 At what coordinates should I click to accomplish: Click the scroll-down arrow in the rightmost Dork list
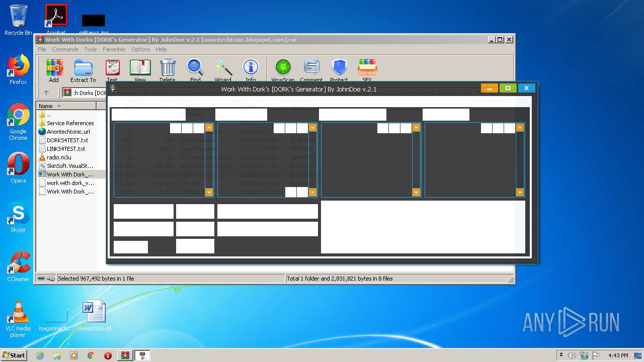(x=520, y=192)
